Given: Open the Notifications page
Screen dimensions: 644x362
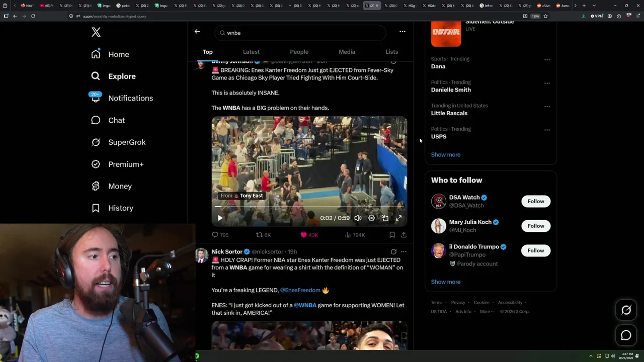Looking at the screenshot, I should [121, 98].
